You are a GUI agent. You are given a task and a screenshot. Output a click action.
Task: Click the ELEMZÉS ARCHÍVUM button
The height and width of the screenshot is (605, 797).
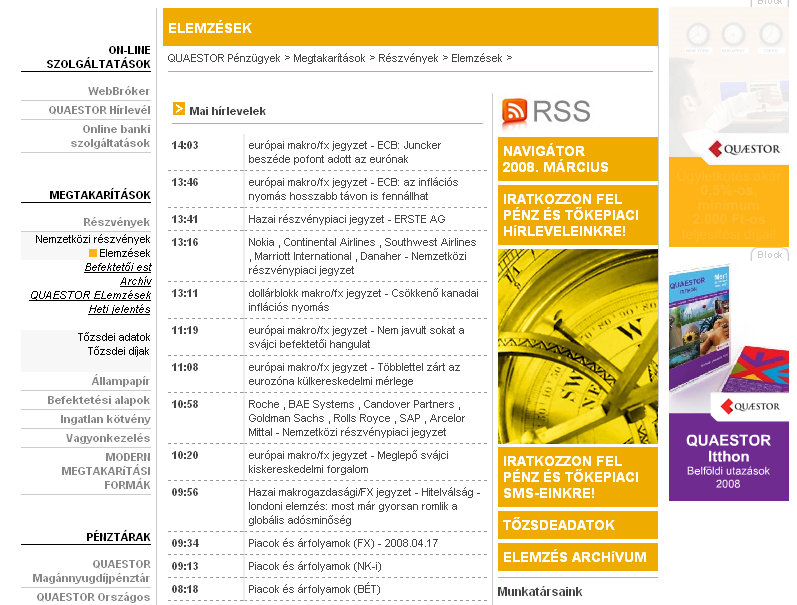click(x=578, y=557)
